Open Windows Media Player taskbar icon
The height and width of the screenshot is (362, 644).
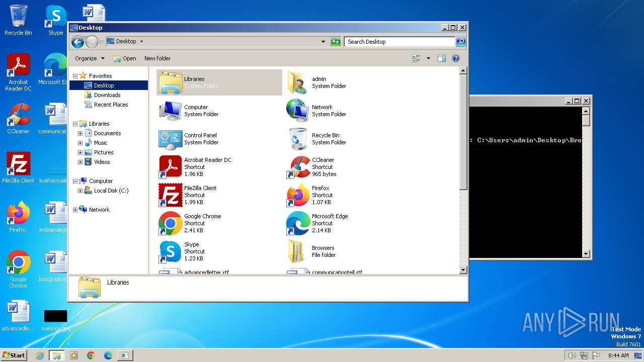pos(74,355)
